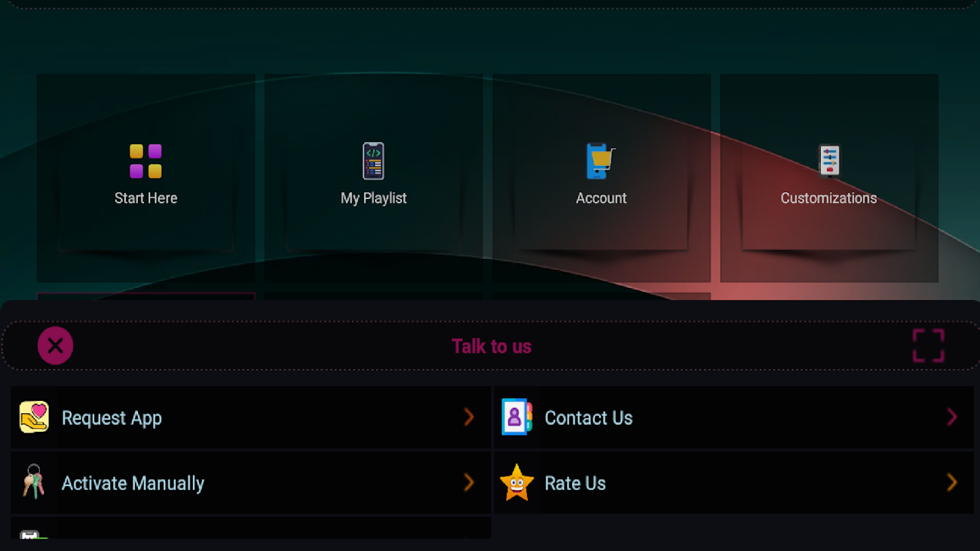
Task: Choose the Contact Us menu entry
Action: coord(734,417)
